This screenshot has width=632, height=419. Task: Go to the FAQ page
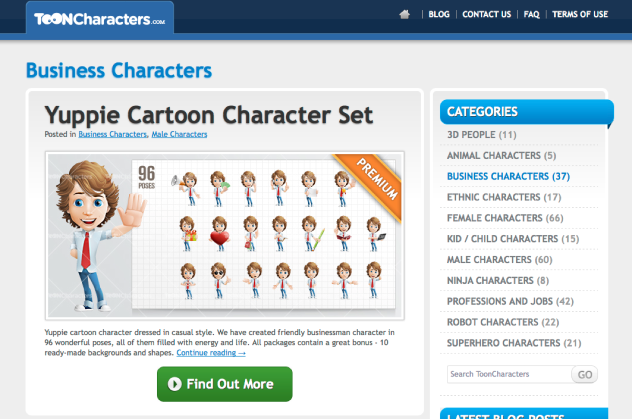[531, 15]
